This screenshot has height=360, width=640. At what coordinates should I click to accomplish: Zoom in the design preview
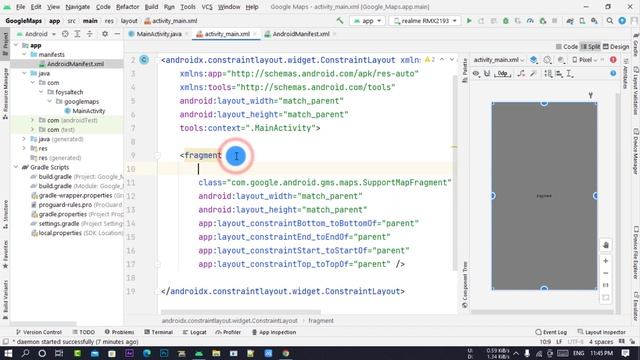(x=606, y=261)
